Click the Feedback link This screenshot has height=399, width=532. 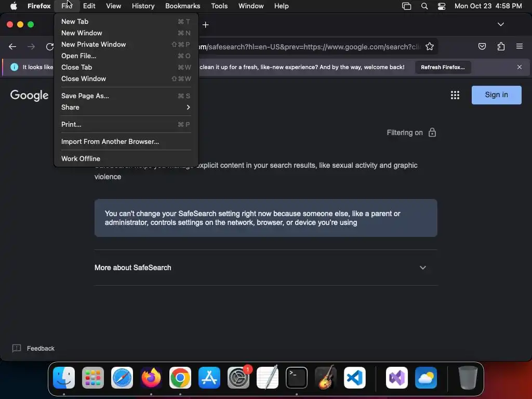(41, 349)
